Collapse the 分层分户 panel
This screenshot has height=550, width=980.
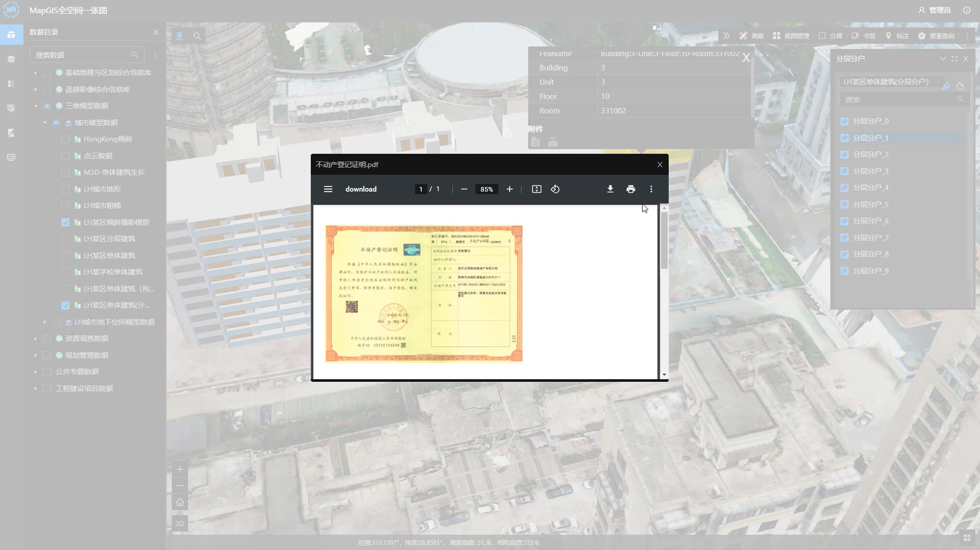coord(943,59)
